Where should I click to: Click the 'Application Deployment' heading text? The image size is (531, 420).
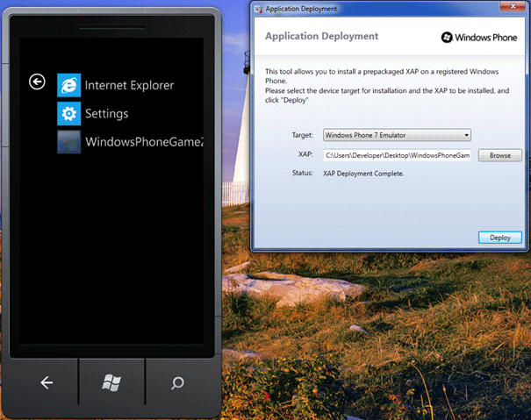pyautogui.click(x=322, y=36)
